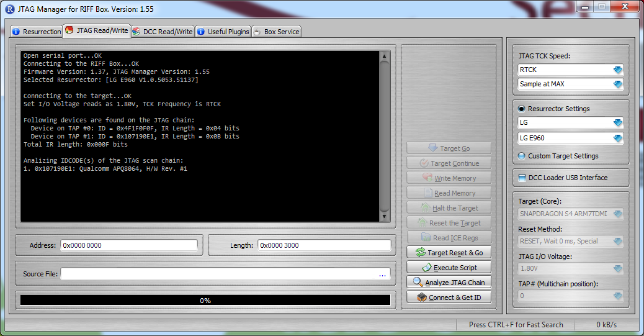Select Resurrector Settings radio button
Screen dimensions: 644x336
point(522,109)
